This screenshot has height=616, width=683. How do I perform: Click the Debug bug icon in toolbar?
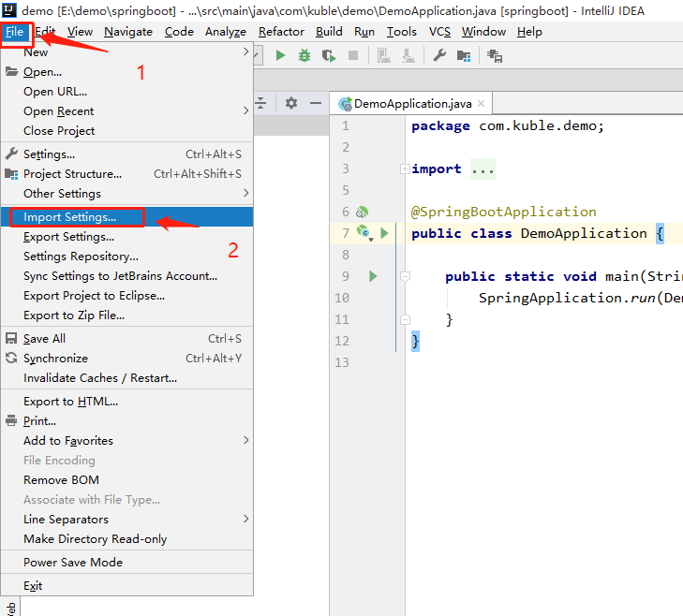304,56
